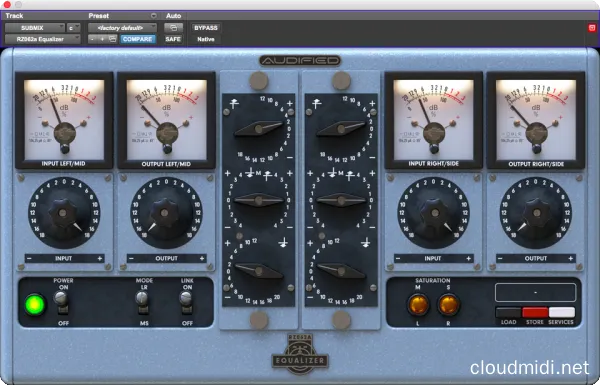
Task: Click the S saturation amber lamp
Action: (x=448, y=305)
